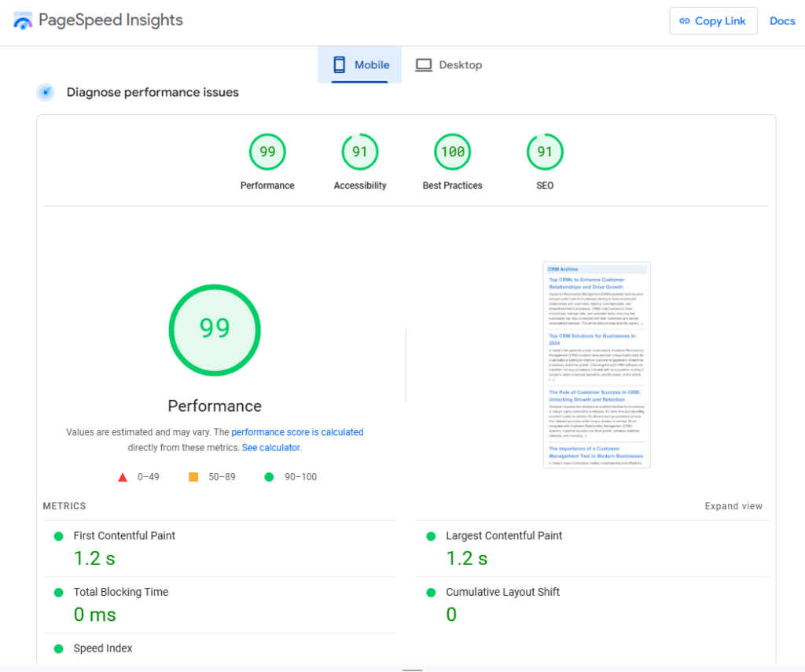Click the 0 ms Total Blocking Time value

[95, 615]
